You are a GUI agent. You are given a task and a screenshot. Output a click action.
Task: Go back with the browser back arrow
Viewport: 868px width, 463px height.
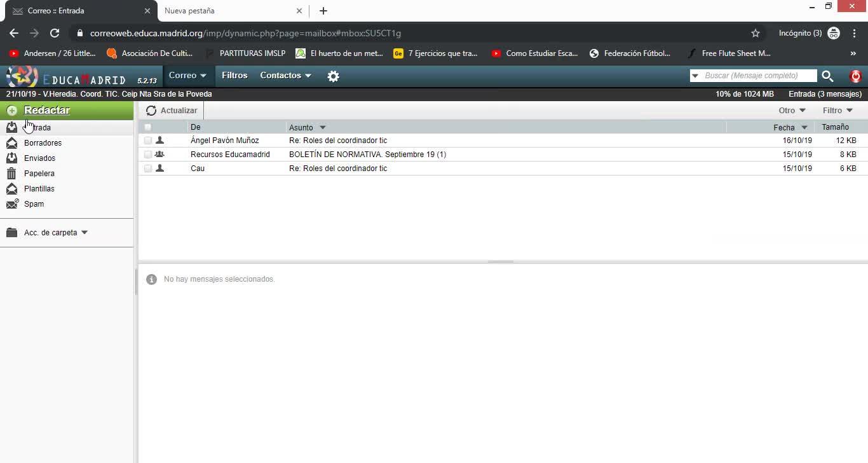pyautogui.click(x=14, y=33)
